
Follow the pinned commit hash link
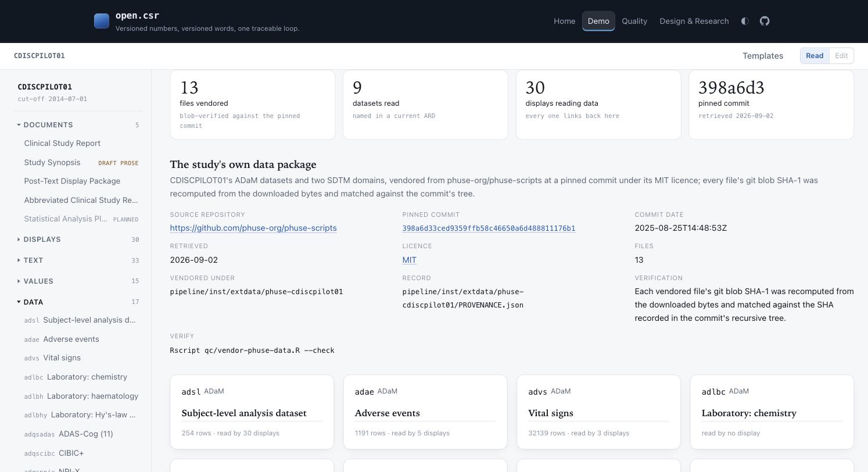[x=489, y=228]
